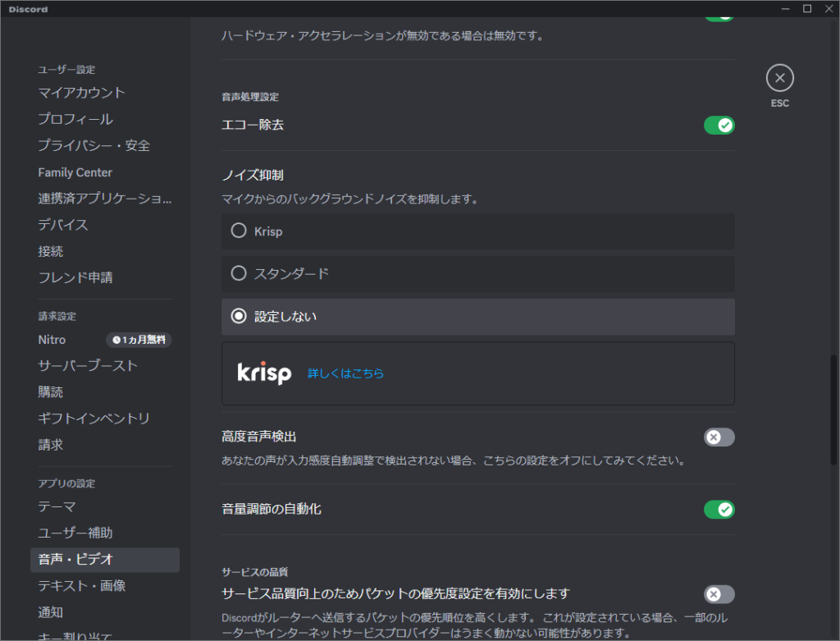Click the Krisp logo in the info panel

coord(262,373)
